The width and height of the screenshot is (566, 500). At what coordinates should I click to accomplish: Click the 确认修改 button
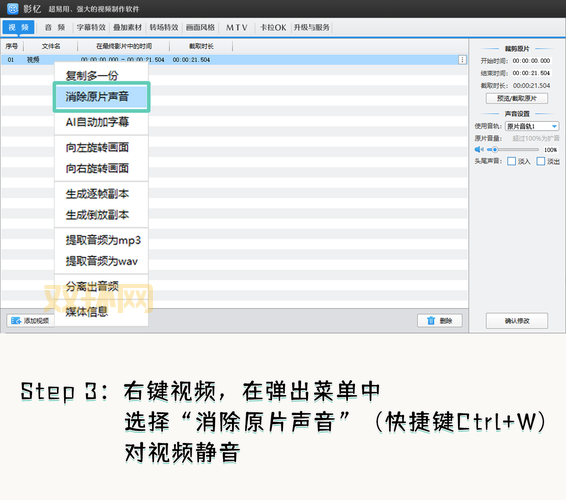tap(517, 321)
